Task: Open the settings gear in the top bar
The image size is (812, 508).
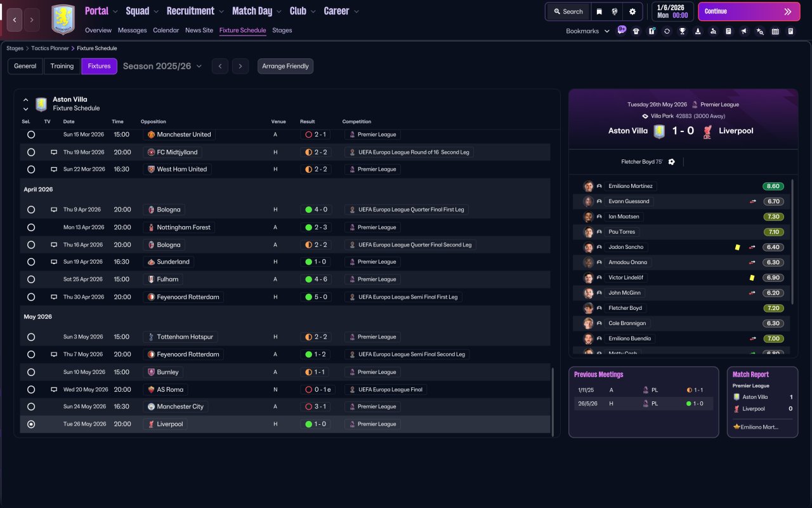Action: pos(632,11)
